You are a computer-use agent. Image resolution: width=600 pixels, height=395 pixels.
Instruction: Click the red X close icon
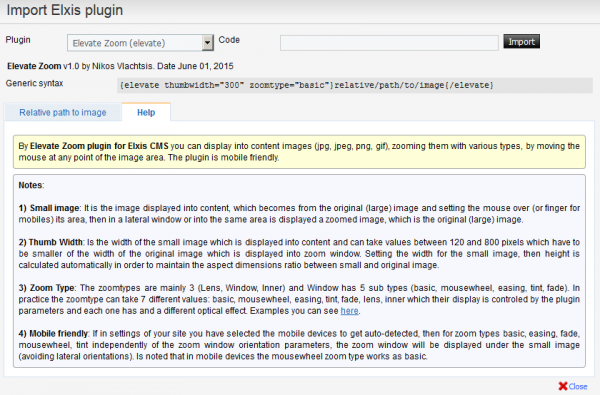pos(562,386)
